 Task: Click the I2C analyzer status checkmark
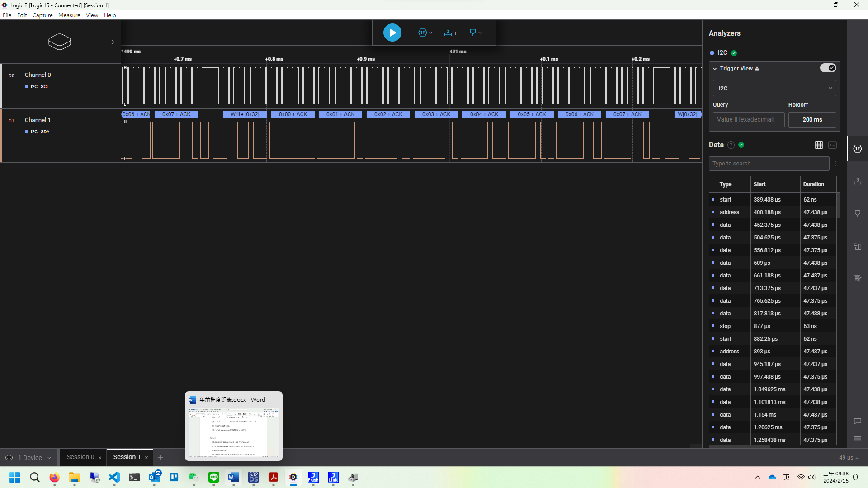tap(734, 53)
